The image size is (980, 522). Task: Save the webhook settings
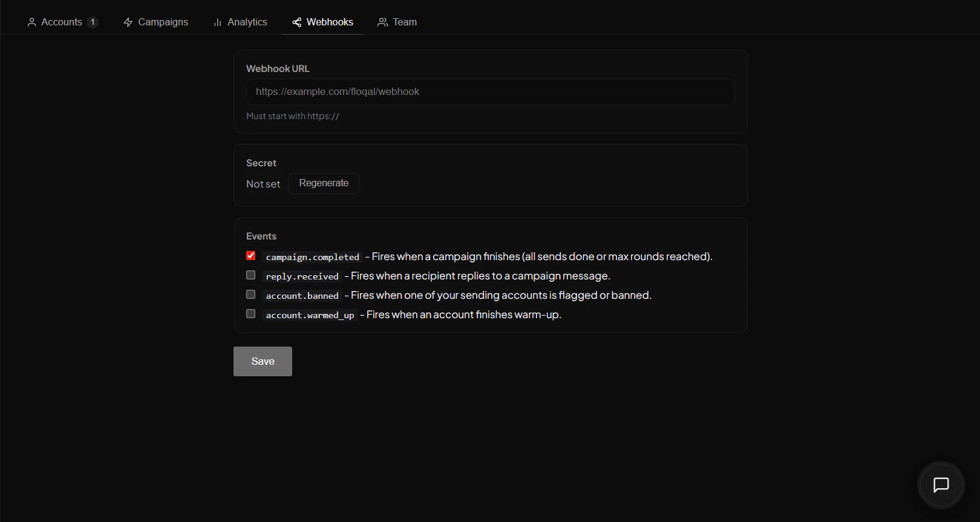tap(263, 361)
